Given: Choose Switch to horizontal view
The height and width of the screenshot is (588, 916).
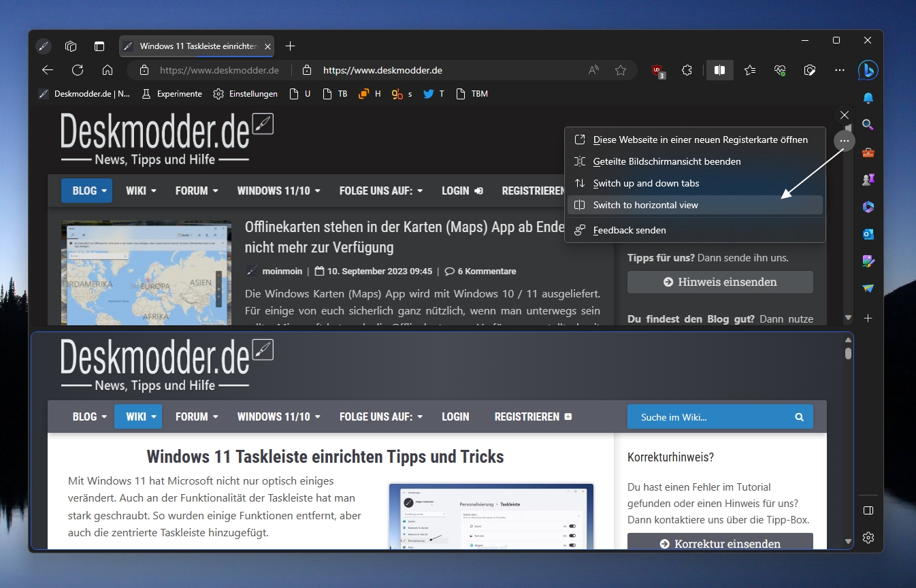Looking at the screenshot, I should coord(695,205).
